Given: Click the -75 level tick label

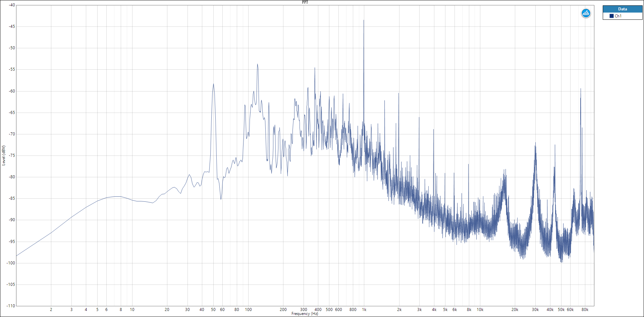Looking at the screenshot, I should click(12, 155).
